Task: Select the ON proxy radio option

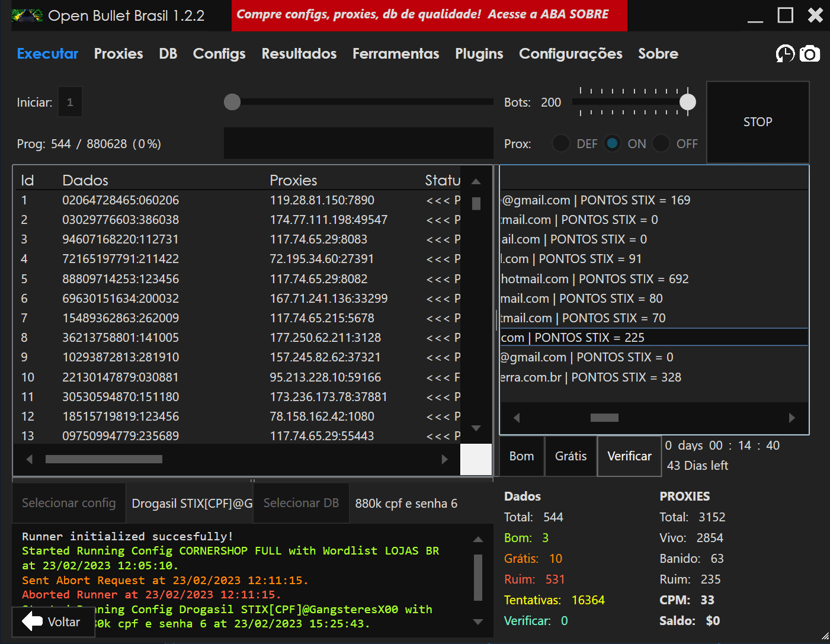Action: 613,143
